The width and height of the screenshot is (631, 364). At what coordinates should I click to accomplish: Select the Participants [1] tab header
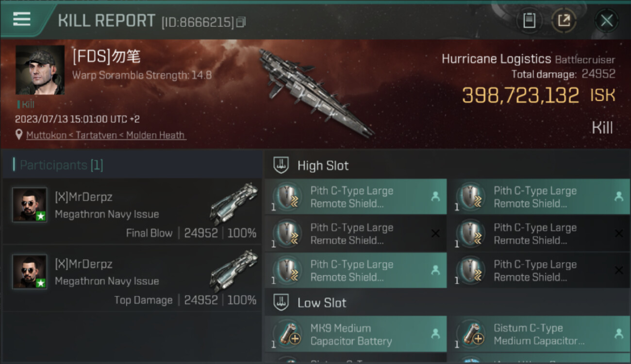click(x=61, y=165)
